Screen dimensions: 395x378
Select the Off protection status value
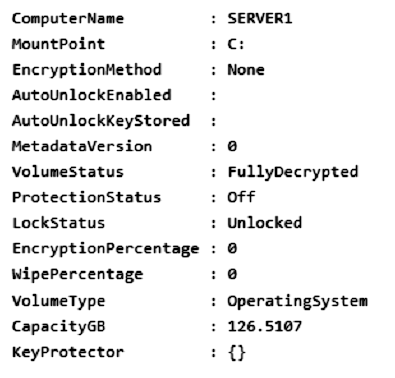click(241, 197)
